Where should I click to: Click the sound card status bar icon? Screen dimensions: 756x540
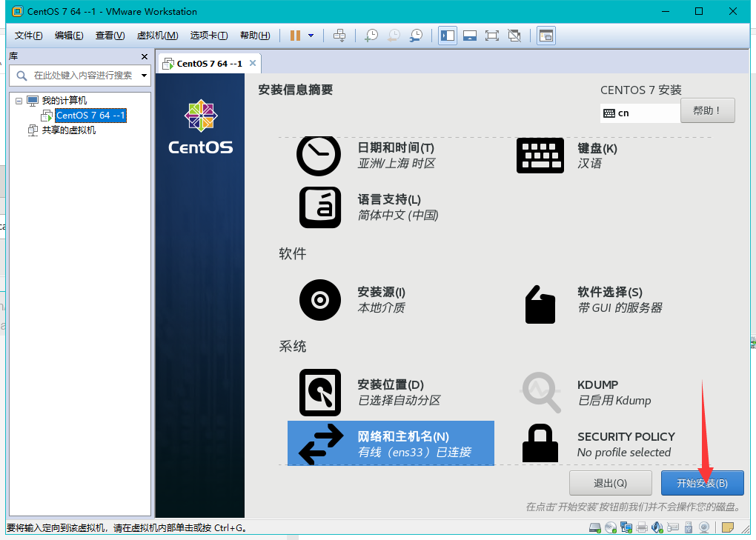click(x=657, y=528)
